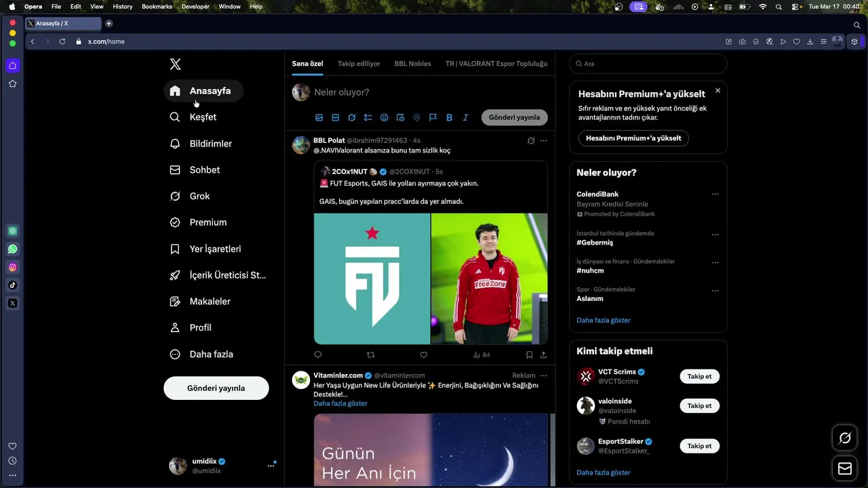The width and height of the screenshot is (868, 488).
Task: Click the sidebar Gönderi yayınla button
Action: tap(216, 388)
